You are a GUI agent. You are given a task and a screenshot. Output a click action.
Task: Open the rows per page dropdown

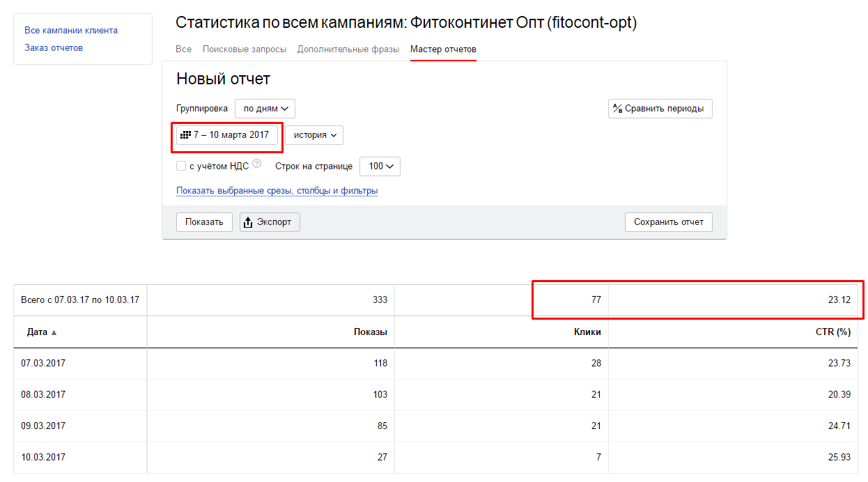(x=380, y=166)
